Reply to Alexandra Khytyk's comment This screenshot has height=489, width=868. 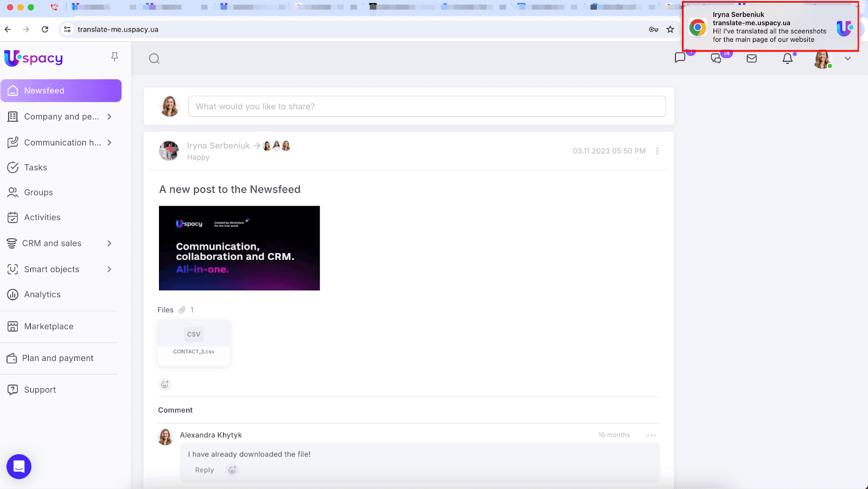click(205, 470)
